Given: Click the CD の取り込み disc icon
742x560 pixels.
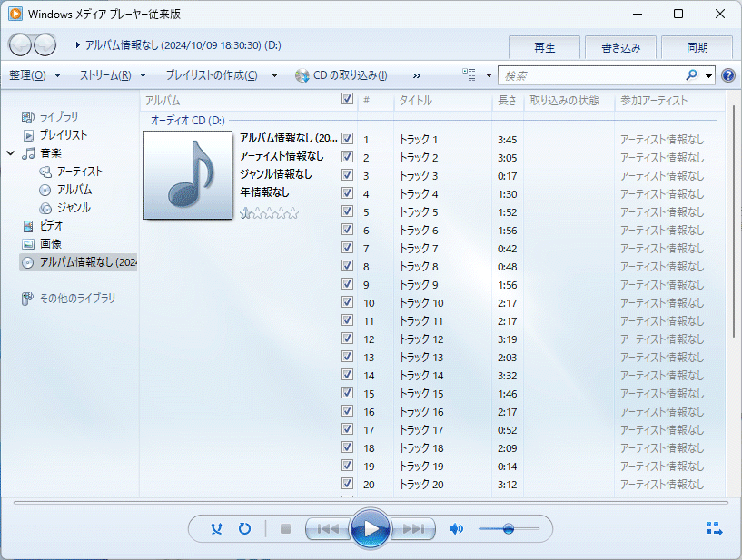Looking at the screenshot, I should point(302,75).
